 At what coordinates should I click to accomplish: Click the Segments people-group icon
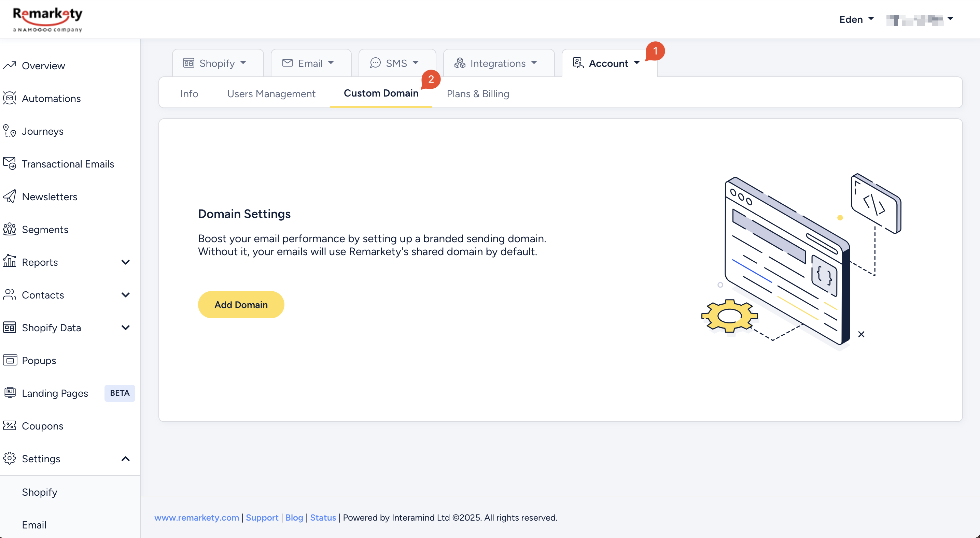pos(10,229)
